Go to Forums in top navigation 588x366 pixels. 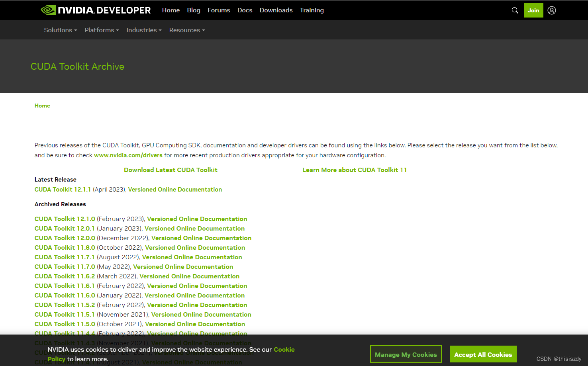click(x=219, y=10)
